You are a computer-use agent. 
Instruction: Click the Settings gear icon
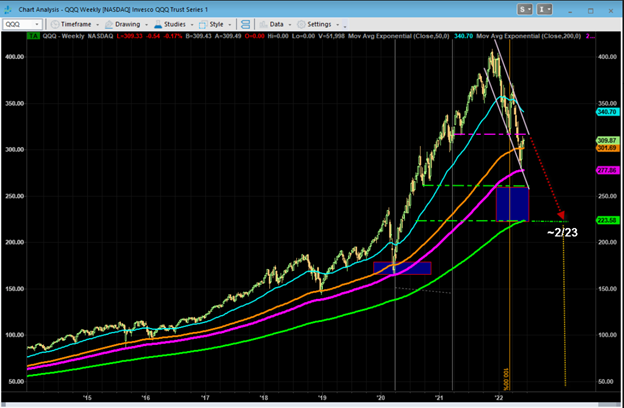301,23
